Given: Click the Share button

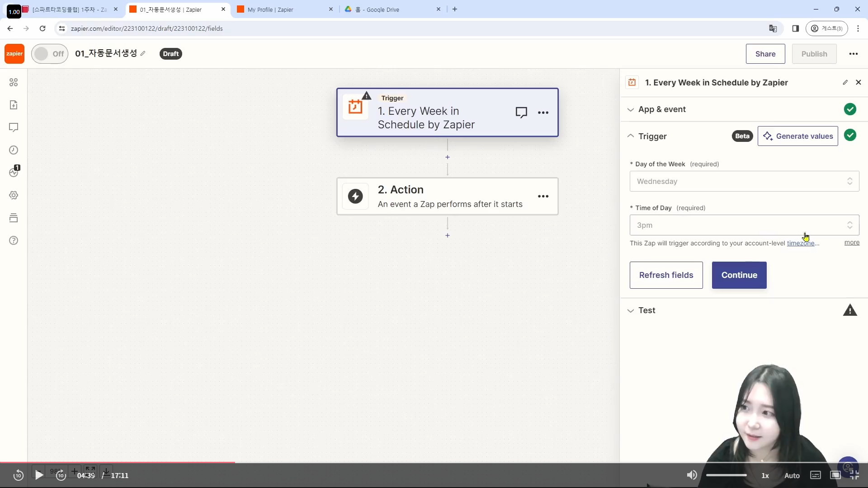Looking at the screenshot, I should [x=765, y=54].
